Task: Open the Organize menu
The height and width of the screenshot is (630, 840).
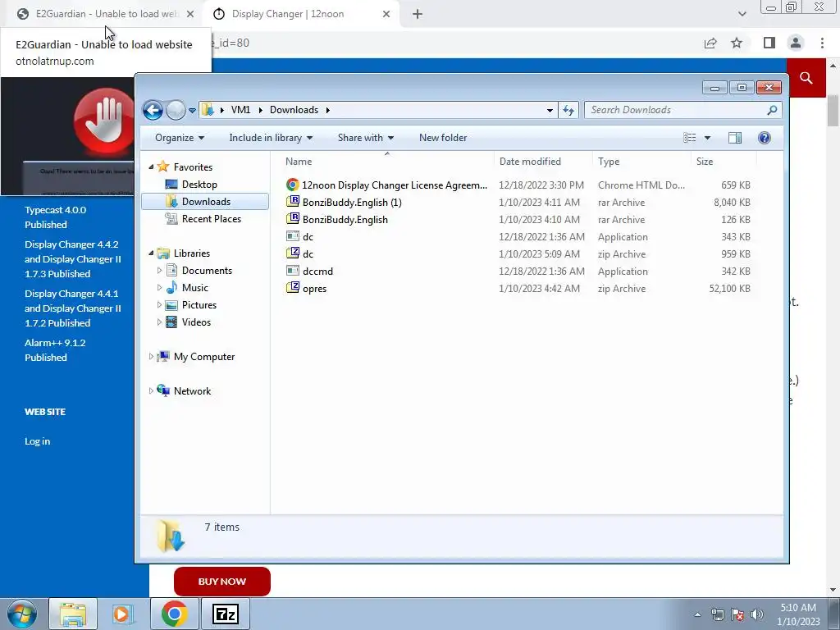Action: (180, 138)
